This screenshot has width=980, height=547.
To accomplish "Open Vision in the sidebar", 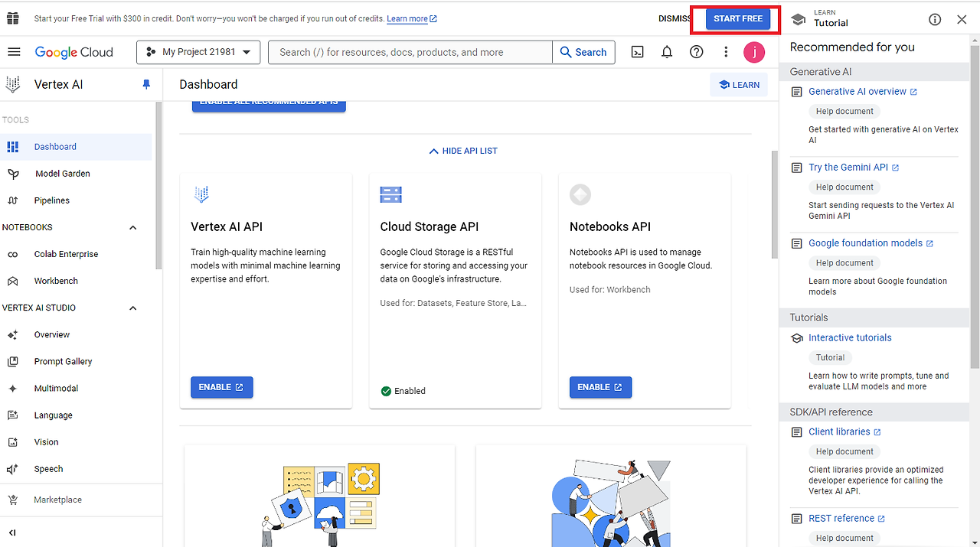I will pos(76,442).
